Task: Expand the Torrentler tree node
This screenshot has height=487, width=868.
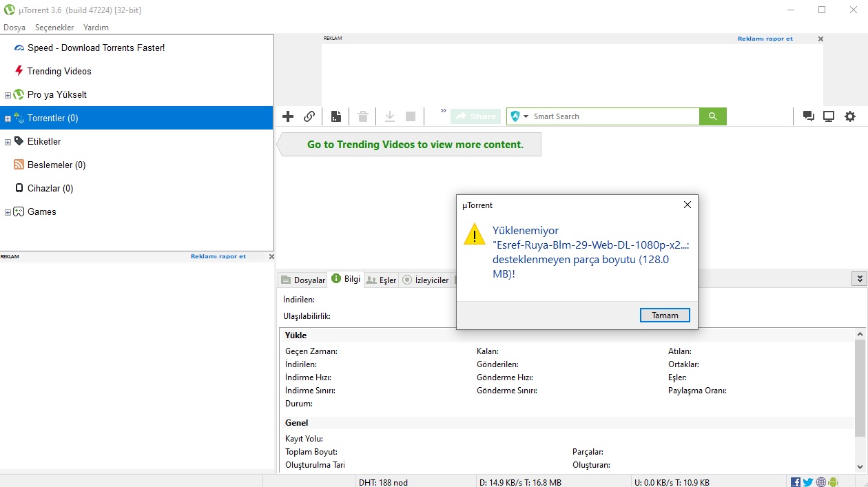Action: 8,118
